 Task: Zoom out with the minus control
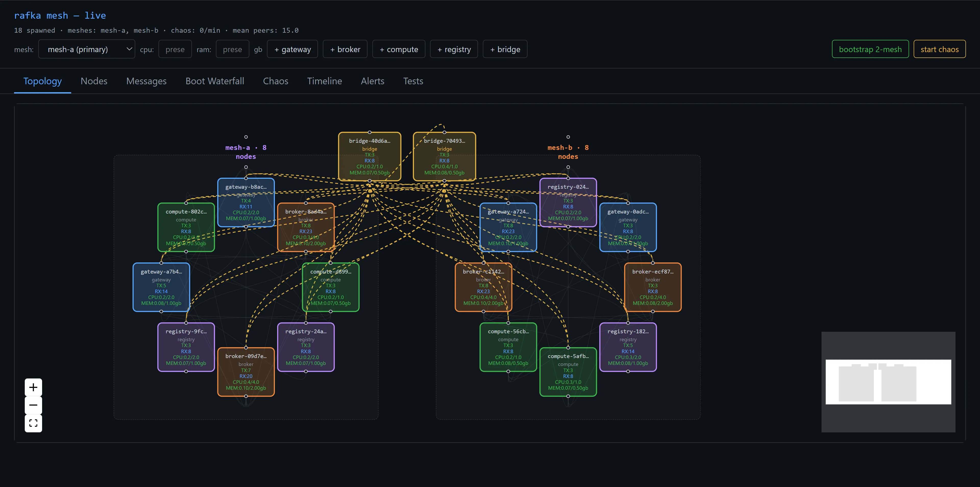click(x=33, y=405)
